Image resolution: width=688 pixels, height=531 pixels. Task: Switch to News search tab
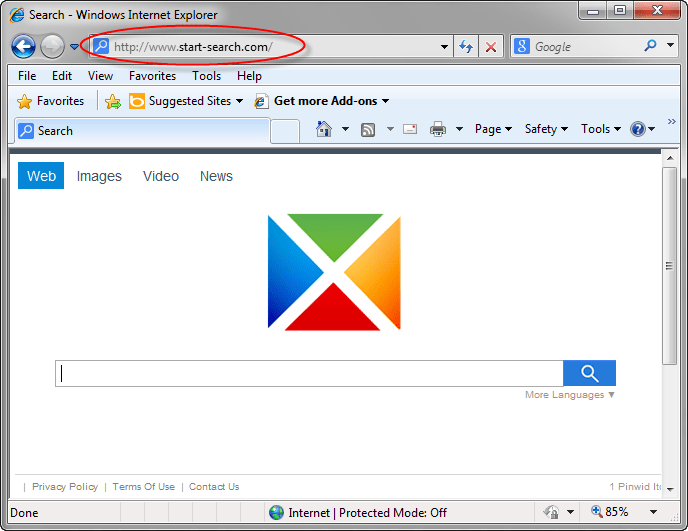216,176
